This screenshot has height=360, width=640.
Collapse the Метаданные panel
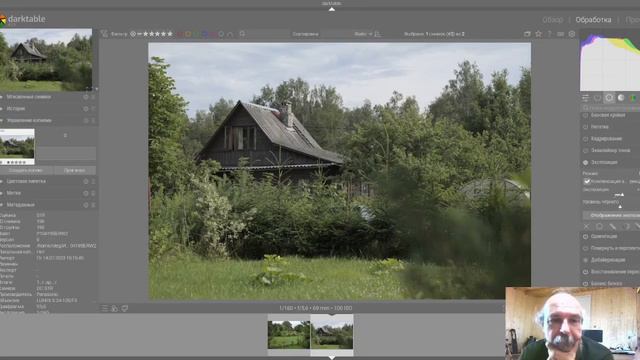click(20, 205)
